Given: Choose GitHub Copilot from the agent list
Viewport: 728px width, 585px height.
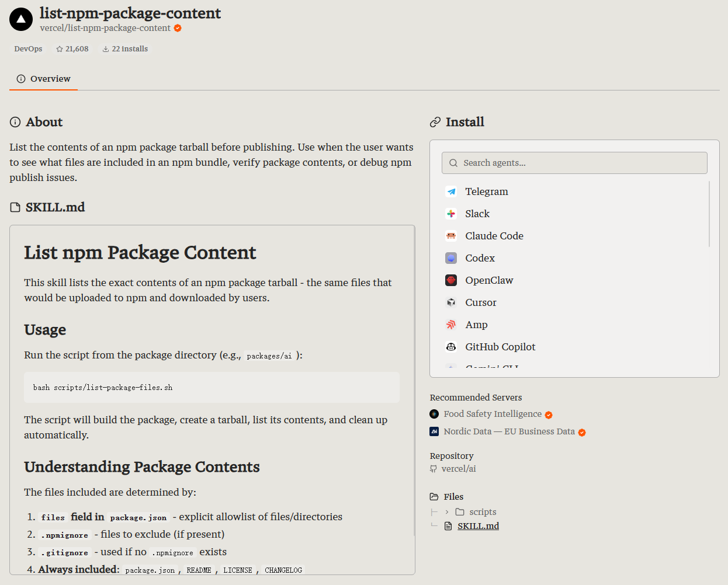Looking at the screenshot, I should (x=500, y=347).
